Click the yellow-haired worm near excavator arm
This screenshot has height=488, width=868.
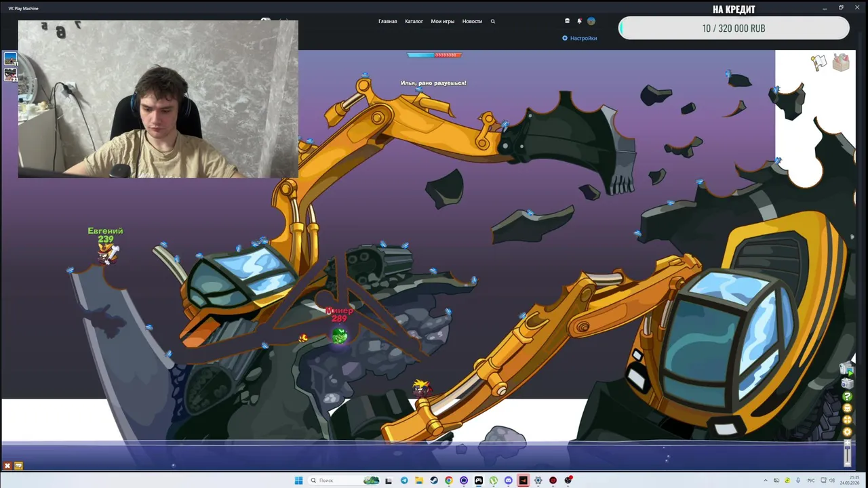pyautogui.click(x=422, y=388)
